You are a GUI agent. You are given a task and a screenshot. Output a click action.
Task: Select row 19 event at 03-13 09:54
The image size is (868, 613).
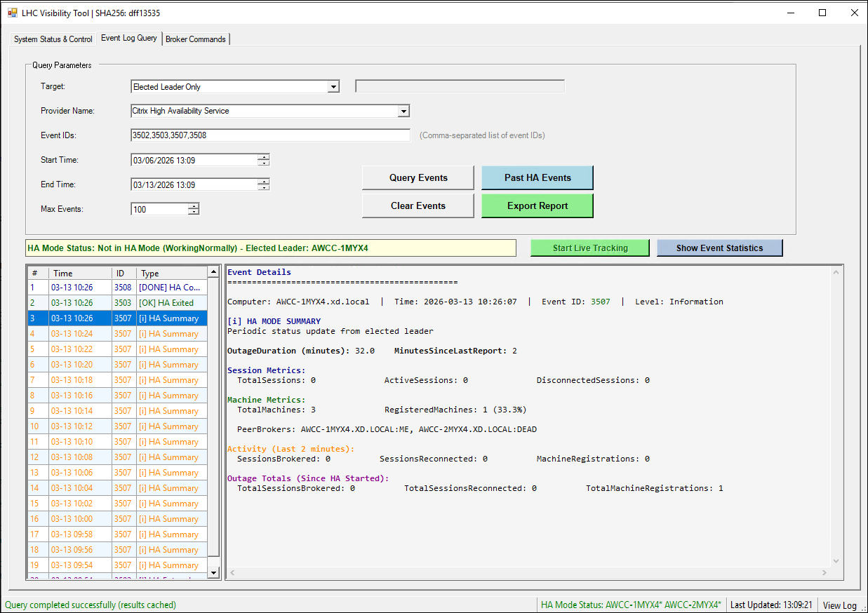coord(117,565)
